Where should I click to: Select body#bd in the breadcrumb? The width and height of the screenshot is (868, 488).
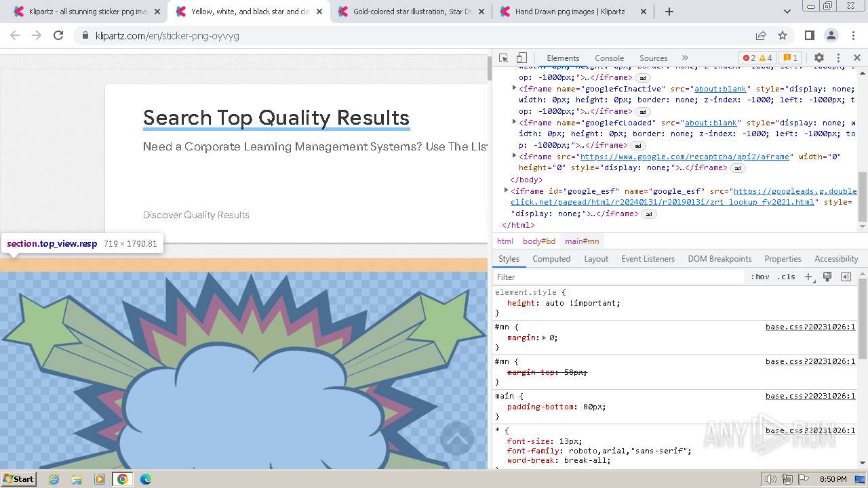(539, 241)
